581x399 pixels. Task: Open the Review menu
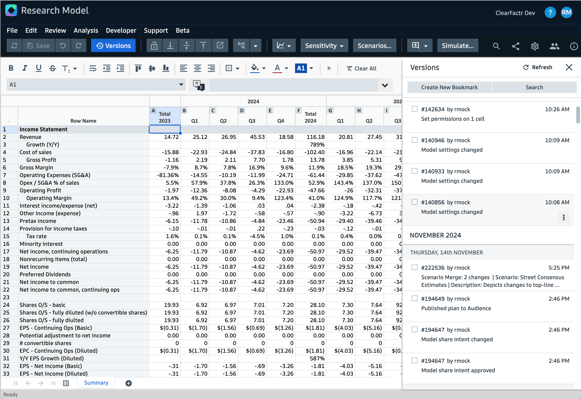pyautogui.click(x=55, y=30)
